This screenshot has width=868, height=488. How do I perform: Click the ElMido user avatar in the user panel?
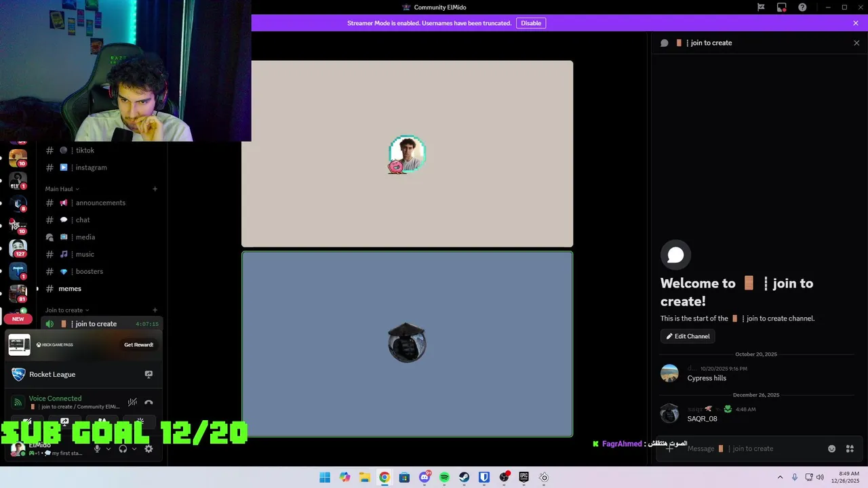tap(18, 449)
